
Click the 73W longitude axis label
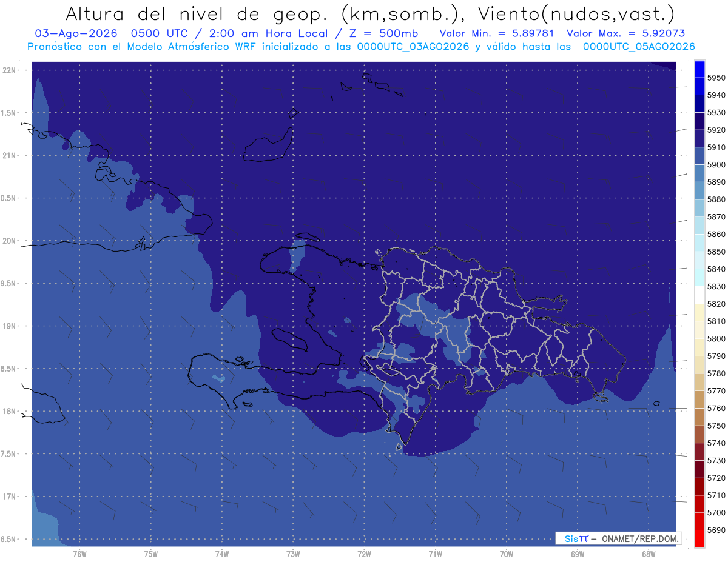coord(293,554)
